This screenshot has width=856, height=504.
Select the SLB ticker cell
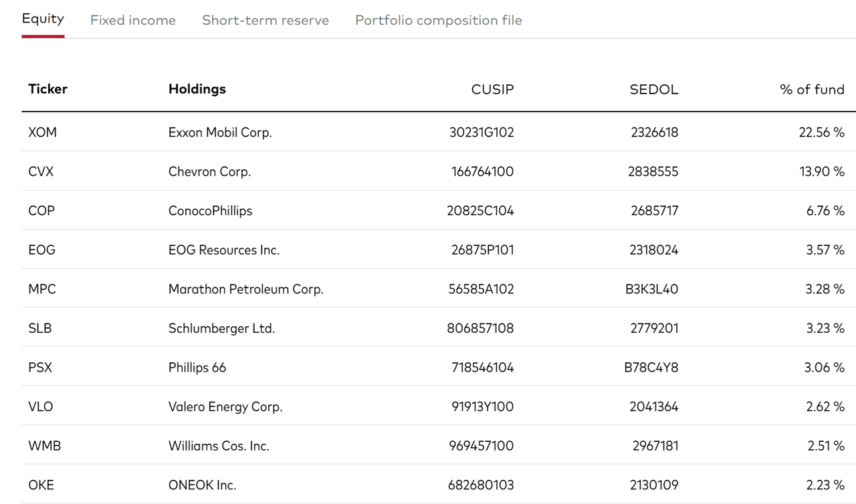pyautogui.click(x=40, y=328)
